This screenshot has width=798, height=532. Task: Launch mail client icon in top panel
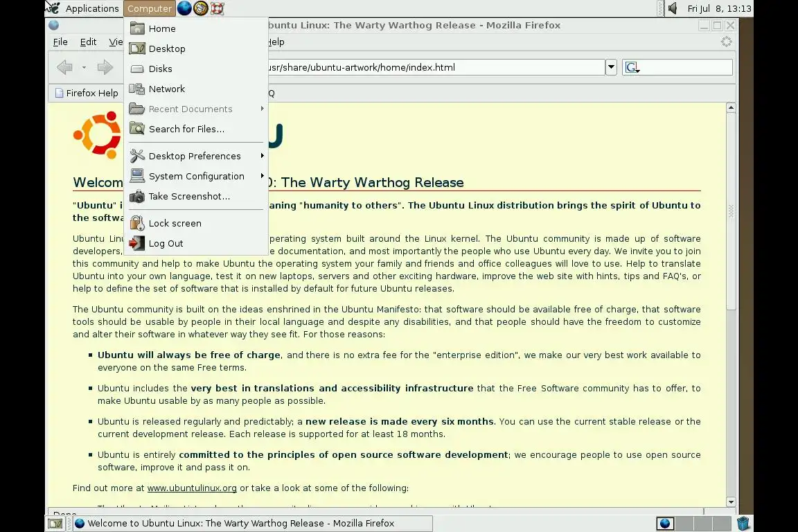200,8
